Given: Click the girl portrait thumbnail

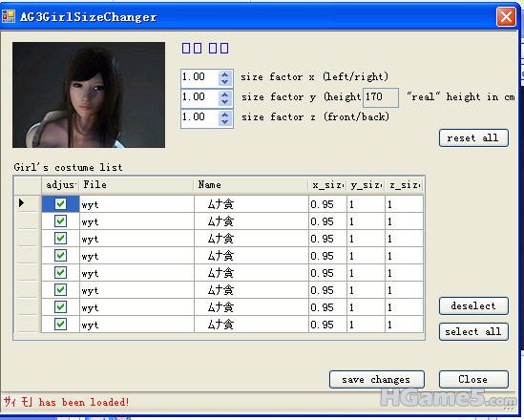Looking at the screenshot, I should pyautogui.click(x=89, y=94).
